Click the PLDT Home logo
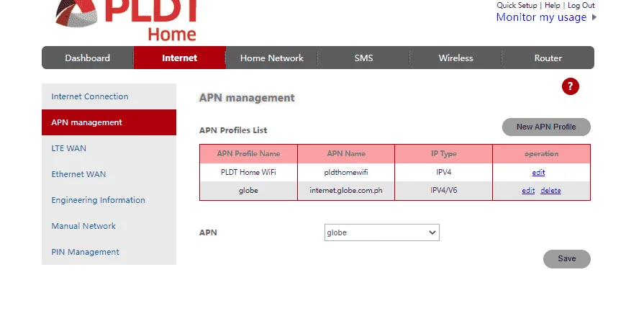 pos(127,20)
